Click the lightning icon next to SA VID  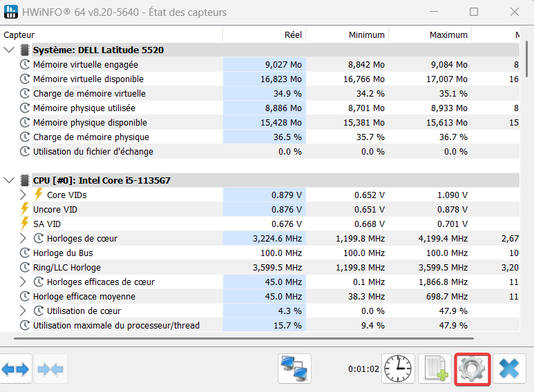pos(24,224)
